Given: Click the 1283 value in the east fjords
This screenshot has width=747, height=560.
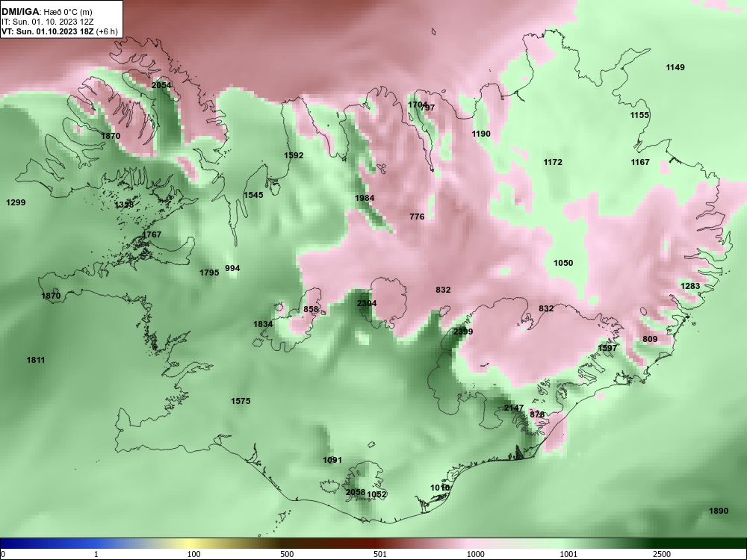Looking at the screenshot, I should click(x=690, y=286).
